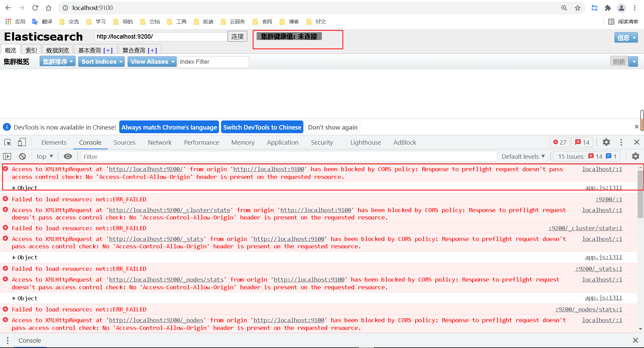Open the :9200/_cluster/state:1 source link
This screenshot has width=644, height=348.
[x=585, y=228]
